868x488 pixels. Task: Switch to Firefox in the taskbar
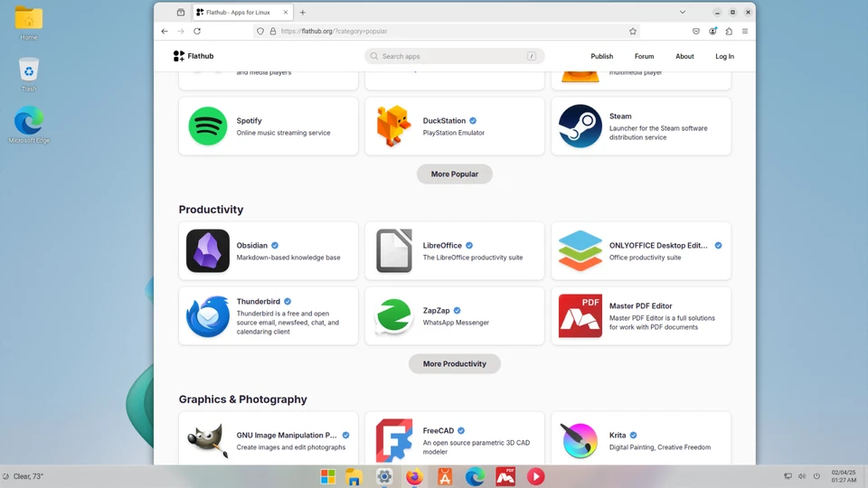coord(414,476)
